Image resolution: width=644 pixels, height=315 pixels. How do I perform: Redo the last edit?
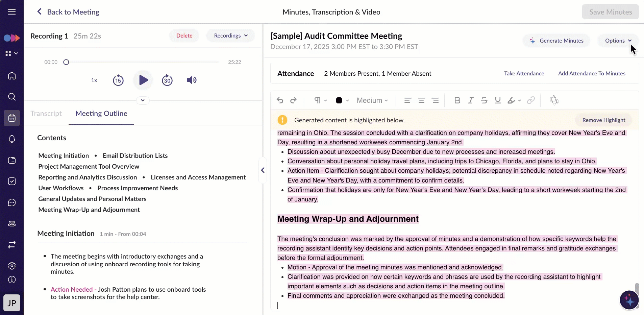tap(294, 100)
